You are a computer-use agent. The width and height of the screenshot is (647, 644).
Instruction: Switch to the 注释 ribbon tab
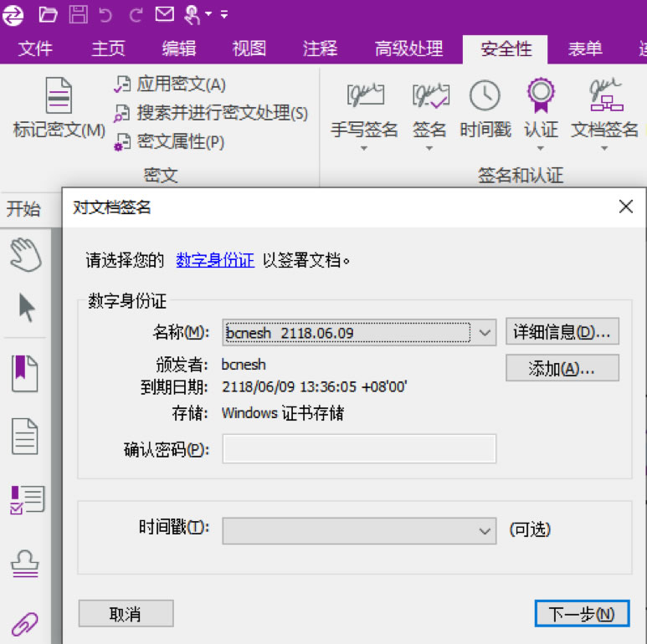coord(320,49)
